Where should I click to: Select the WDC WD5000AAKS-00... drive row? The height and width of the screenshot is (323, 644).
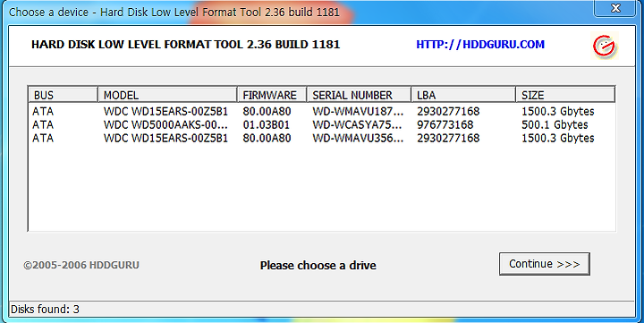tap(322, 124)
